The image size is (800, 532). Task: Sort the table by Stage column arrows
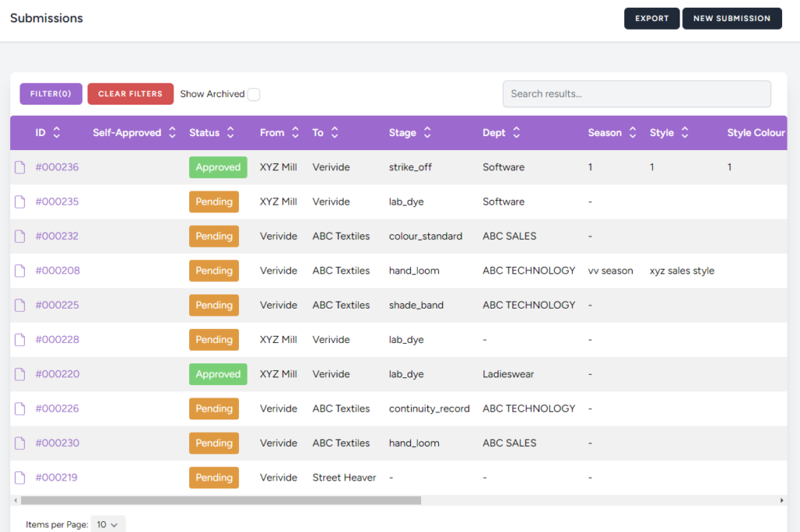pyautogui.click(x=427, y=133)
